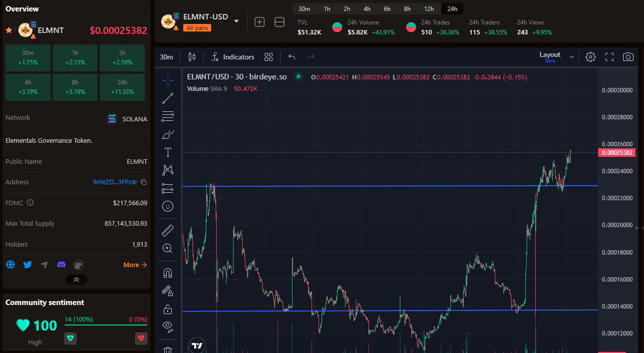This screenshot has width=644, height=353.
Task: Copy the token address
Action: pyautogui.click(x=143, y=182)
